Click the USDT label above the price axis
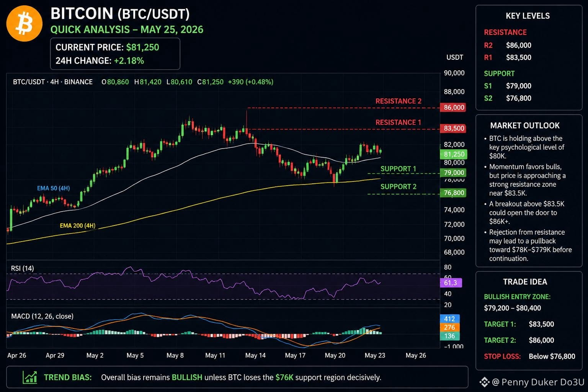 tap(455, 57)
